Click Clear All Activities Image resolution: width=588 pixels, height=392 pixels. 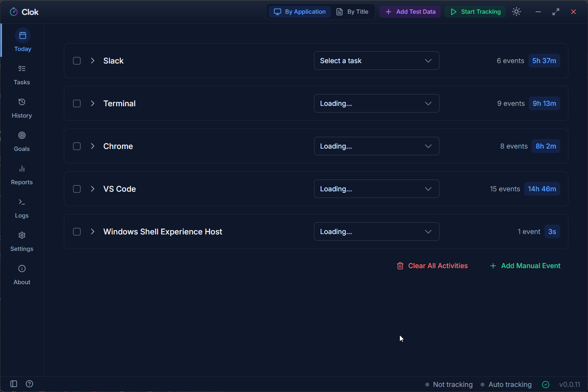coord(432,266)
